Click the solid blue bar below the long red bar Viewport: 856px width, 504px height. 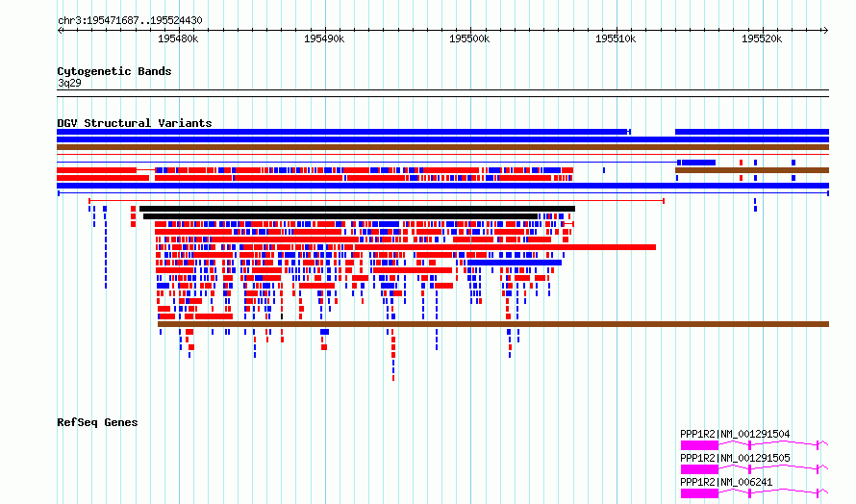(x=515, y=263)
